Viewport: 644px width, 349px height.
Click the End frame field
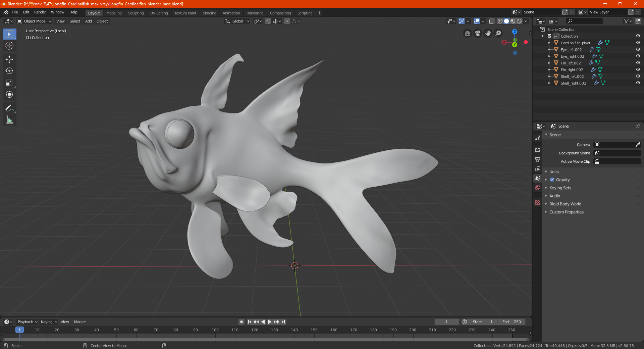(x=512, y=322)
